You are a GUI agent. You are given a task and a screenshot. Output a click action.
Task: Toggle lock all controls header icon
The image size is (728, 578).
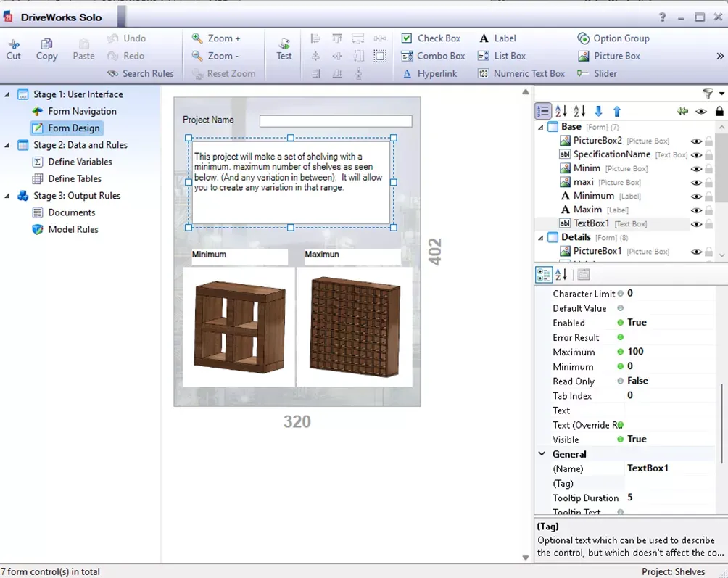(719, 111)
